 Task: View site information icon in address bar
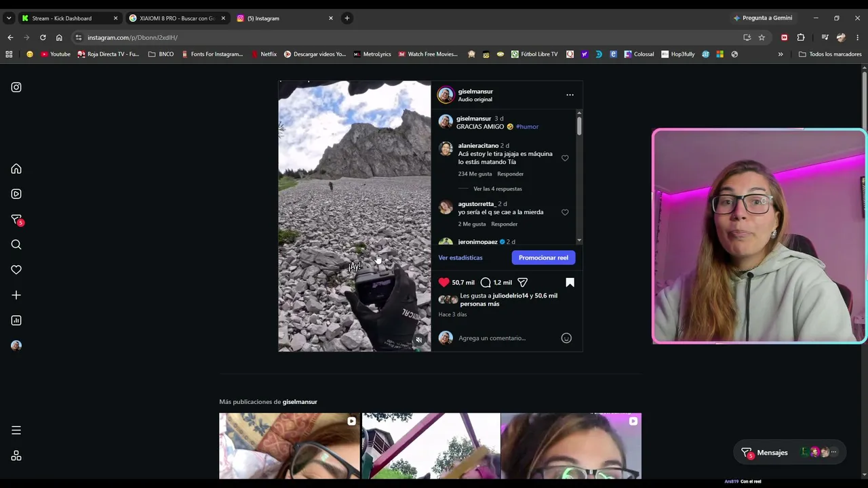[79, 37]
